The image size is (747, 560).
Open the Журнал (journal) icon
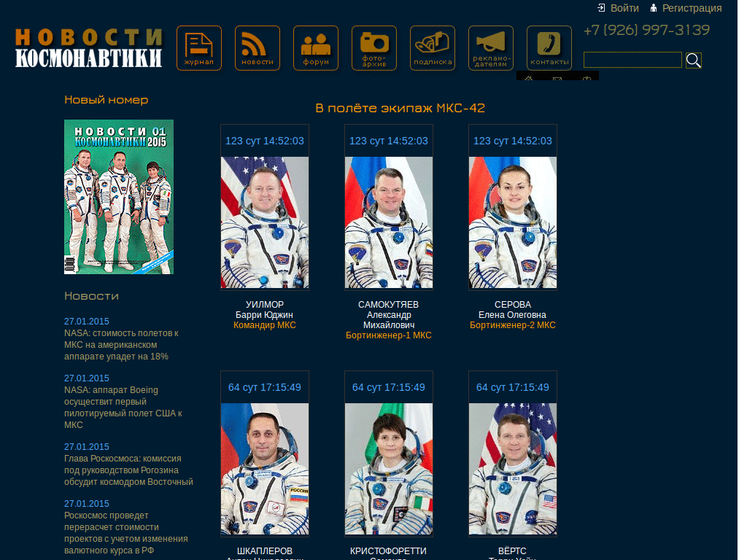(198, 48)
